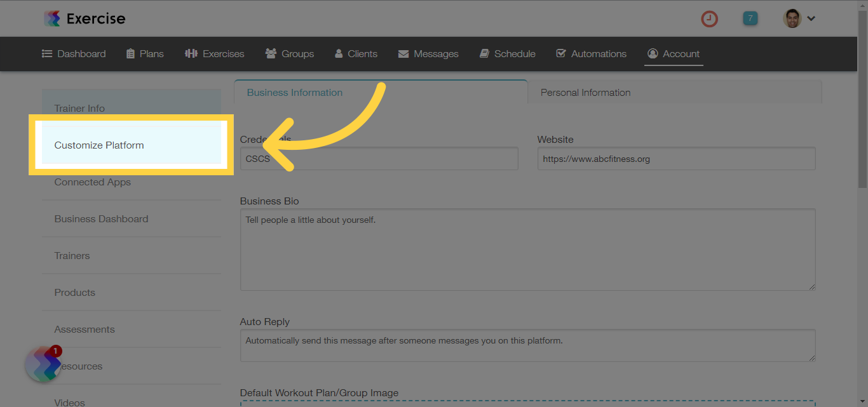
Task: Click the Exercises barbell icon
Action: (191, 53)
